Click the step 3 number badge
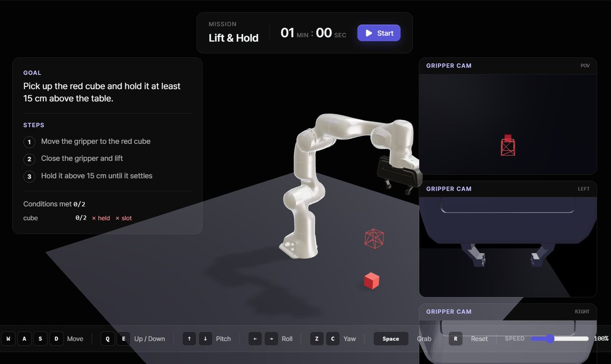The height and width of the screenshot is (364, 611). tap(30, 177)
